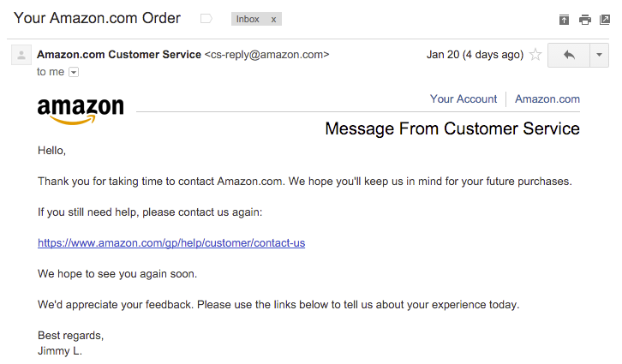Open the Amazon.com header link
Screen dimensions: 622x364
547,99
